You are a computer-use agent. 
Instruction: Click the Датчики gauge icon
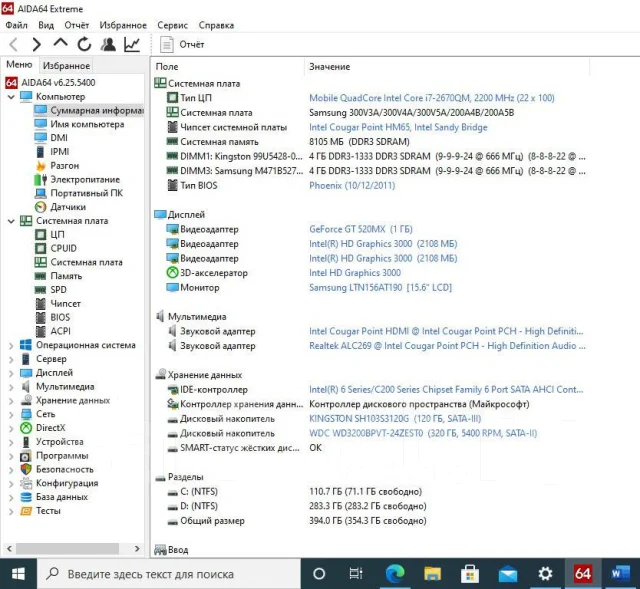[40, 207]
